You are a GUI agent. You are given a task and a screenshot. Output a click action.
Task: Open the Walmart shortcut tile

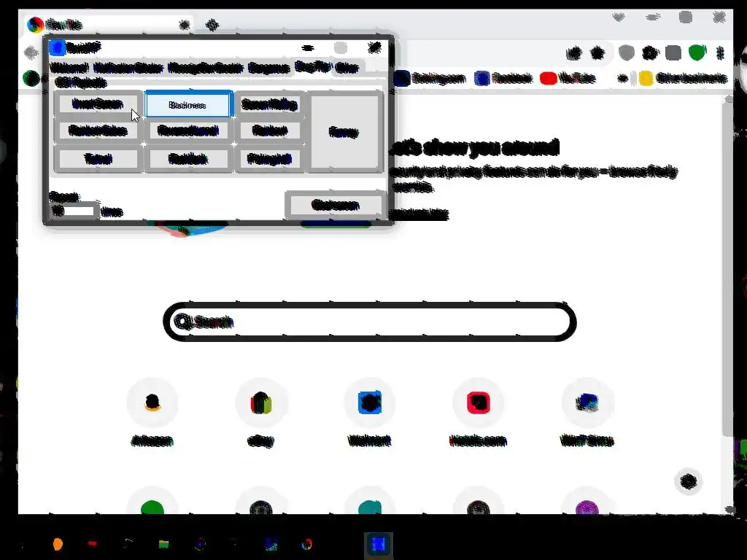click(370, 413)
